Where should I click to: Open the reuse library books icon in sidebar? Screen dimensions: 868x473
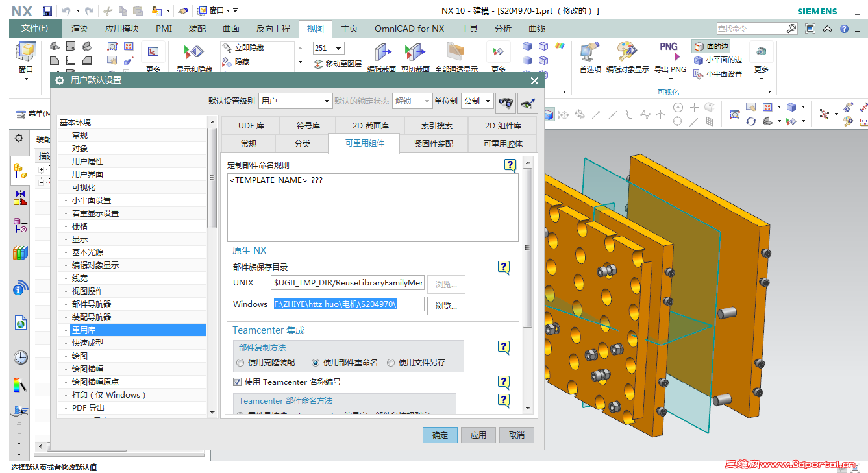tap(20, 252)
